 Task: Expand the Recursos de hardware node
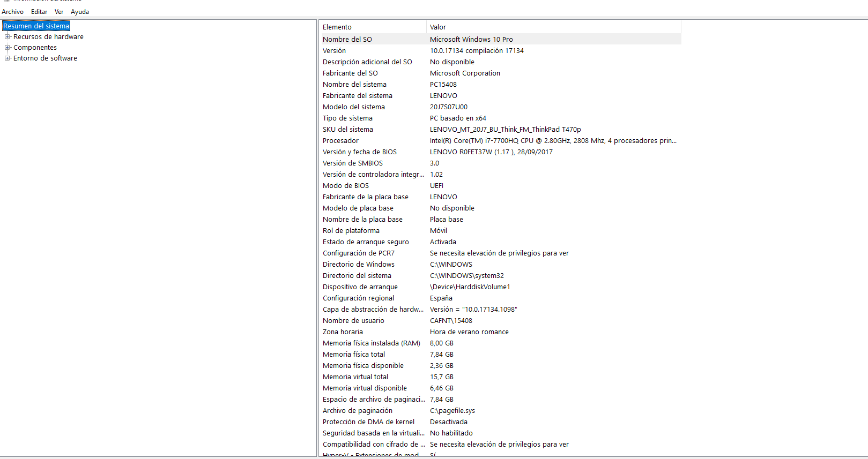click(x=8, y=37)
